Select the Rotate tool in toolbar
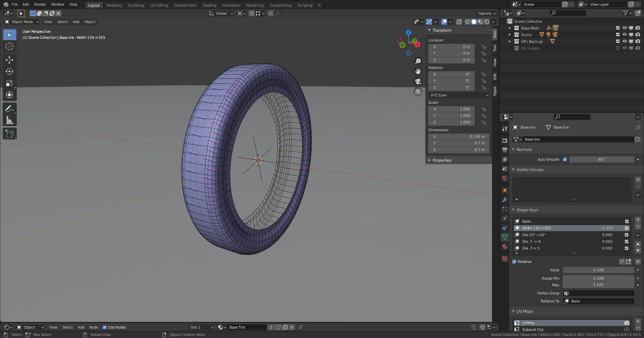This screenshot has width=644, height=338. [x=9, y=71]
